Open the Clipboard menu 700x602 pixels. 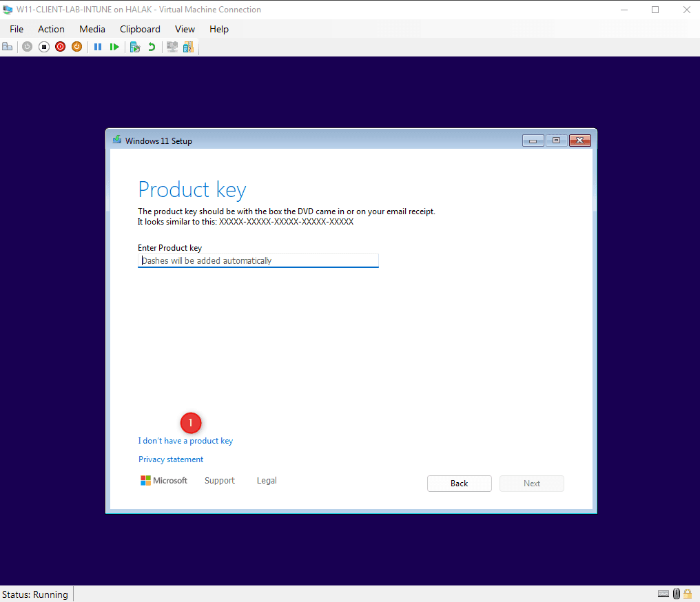pos(140,29)
